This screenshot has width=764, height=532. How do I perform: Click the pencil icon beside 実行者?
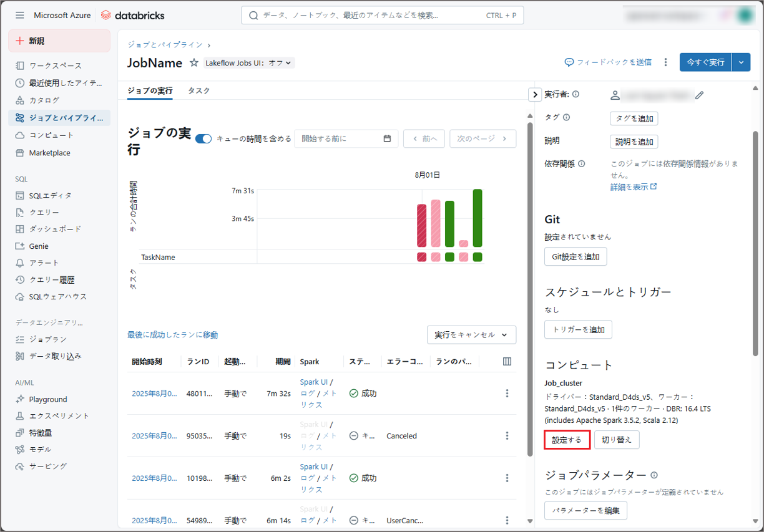[x=699, y=95]
